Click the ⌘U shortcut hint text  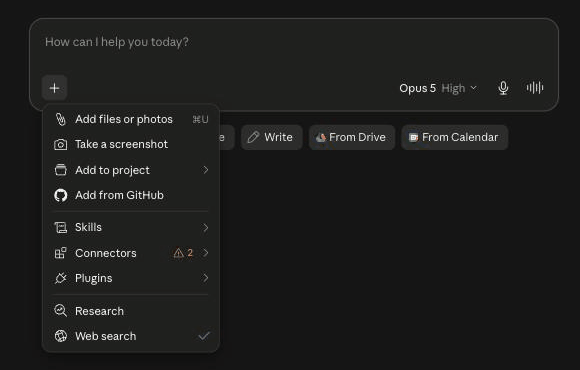(x=200, y=120)
